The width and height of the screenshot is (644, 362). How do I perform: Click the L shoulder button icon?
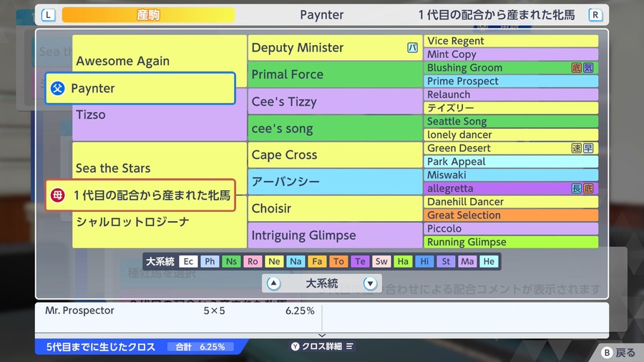point(48,15)
